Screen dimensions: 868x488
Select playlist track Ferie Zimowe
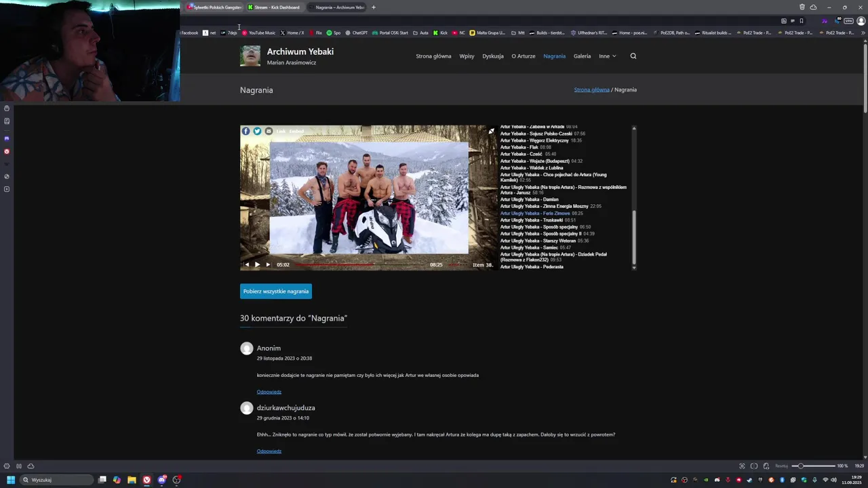tap(541, 213)
